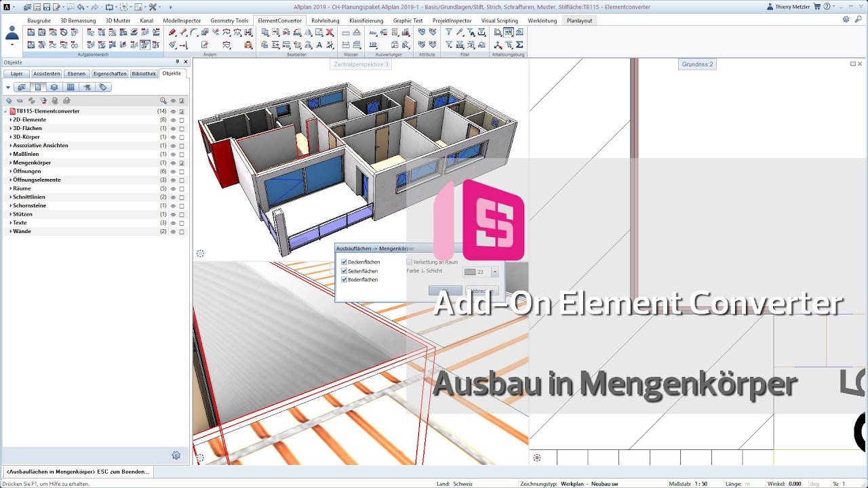Viewport: 868px width, 488px height.
Task: Click Abbrechen in the Ausbauflächen dialog
Action: 482,290
